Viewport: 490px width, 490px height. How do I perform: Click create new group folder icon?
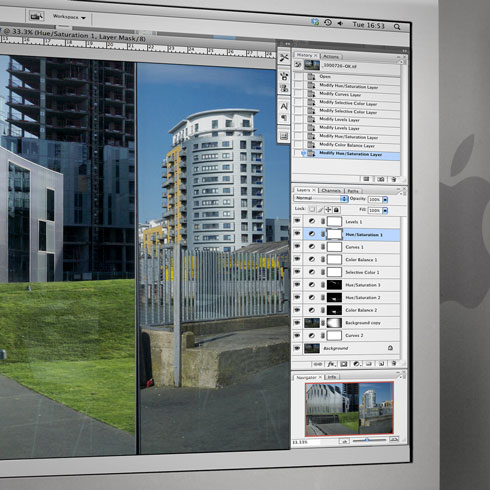tap(369, 364)
